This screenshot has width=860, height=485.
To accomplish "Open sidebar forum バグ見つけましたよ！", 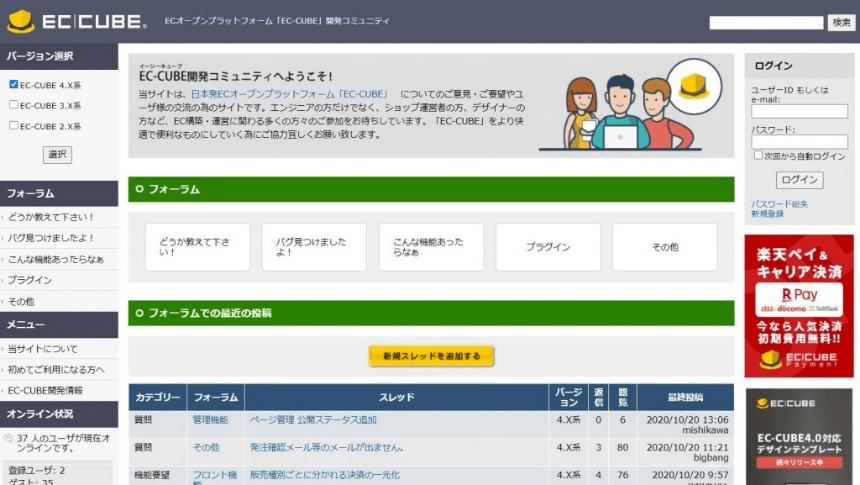I will tap(51, 238).
